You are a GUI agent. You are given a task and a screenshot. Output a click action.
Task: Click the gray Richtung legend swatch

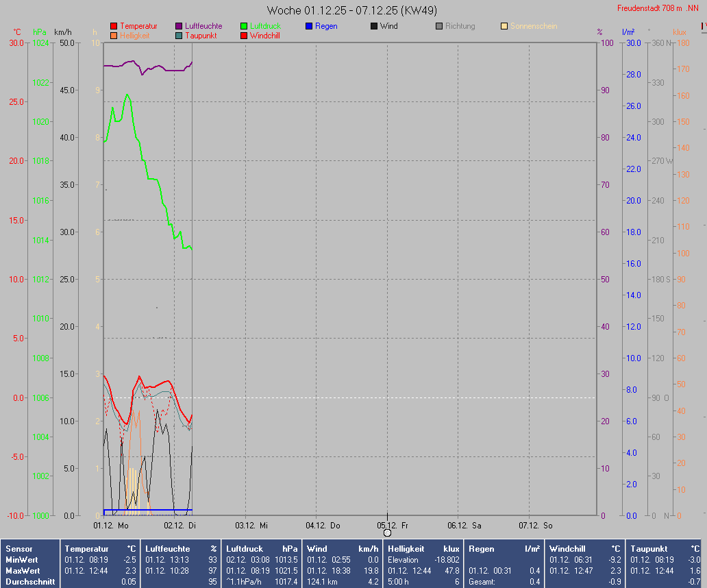[439, 26]
